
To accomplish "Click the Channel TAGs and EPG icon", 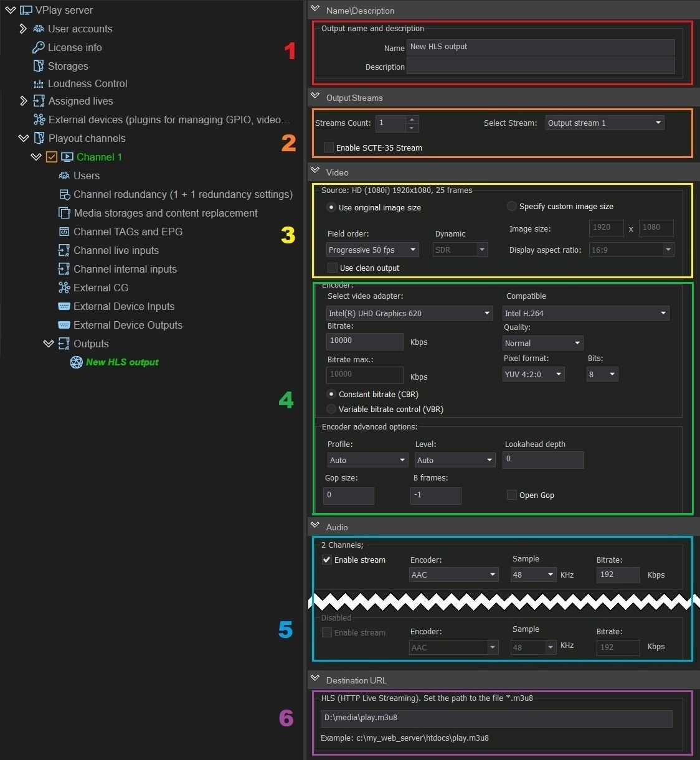I will coord(64,232).
